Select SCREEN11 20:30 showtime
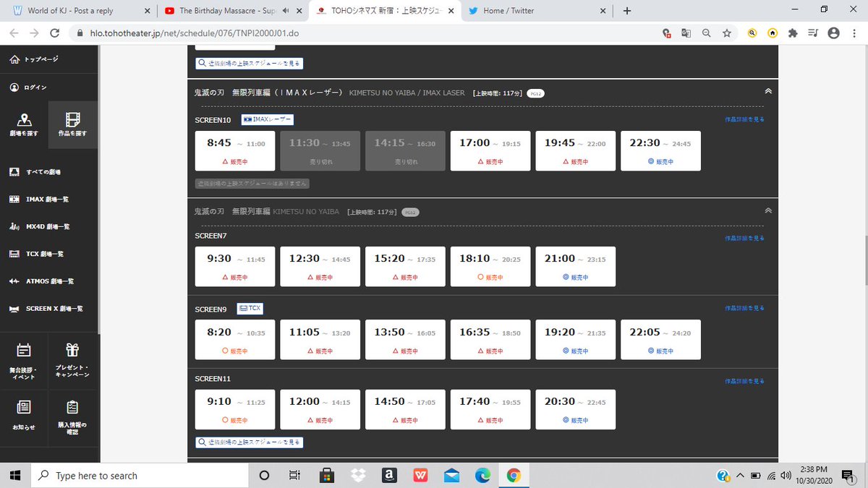The height and width of the screenshot is (488, 868). [576, 410]
